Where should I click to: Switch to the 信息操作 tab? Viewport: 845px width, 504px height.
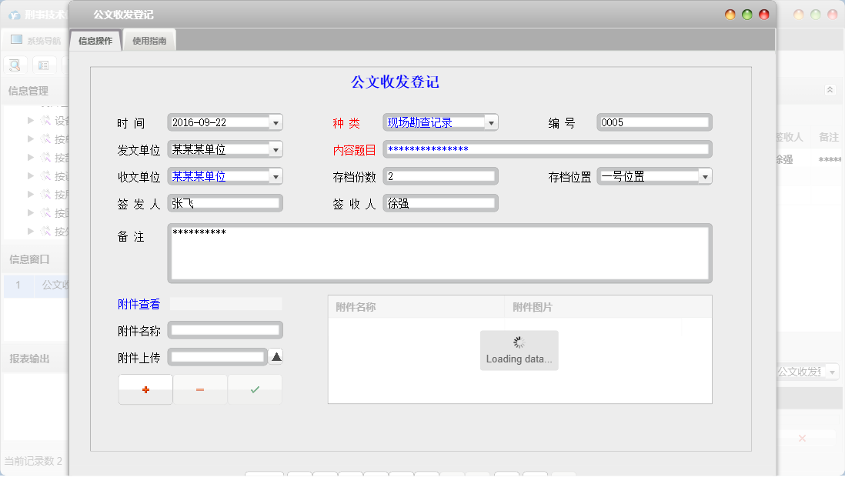coord(95,39)
